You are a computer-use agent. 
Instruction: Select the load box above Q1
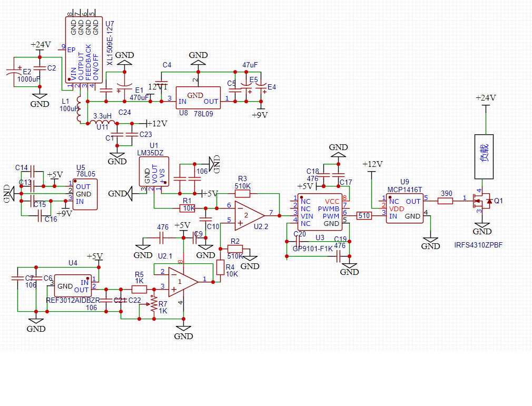(486, 155)
